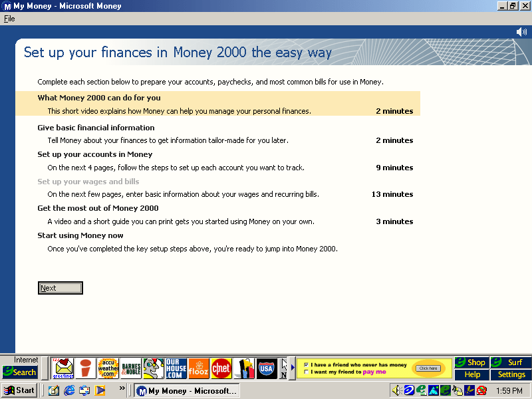The image size is (532, 399).
Task: Check 'I want my friend to pay me'
Action: (x=305, y=372)
